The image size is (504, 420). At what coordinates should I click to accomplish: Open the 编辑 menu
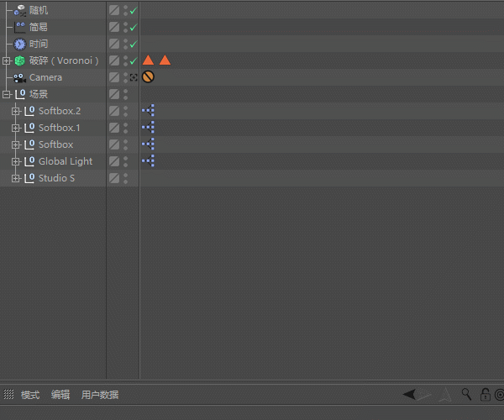60,395
